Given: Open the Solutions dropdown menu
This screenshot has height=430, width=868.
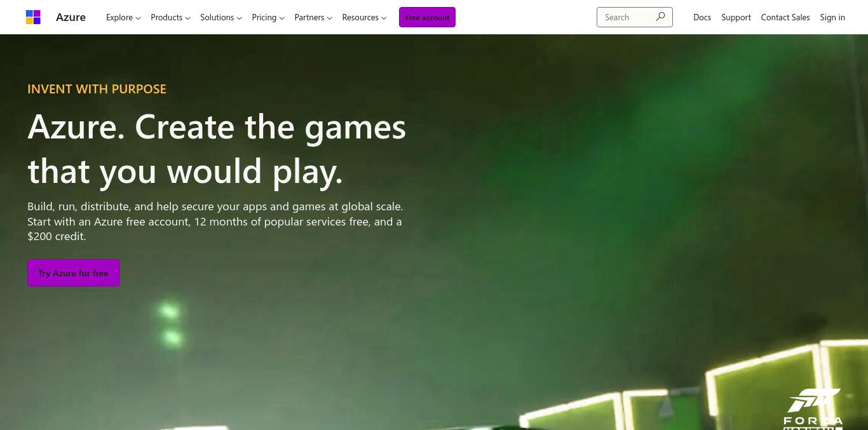Looking at the screenshot, I should pyautogui.click(x=221, y=17).
